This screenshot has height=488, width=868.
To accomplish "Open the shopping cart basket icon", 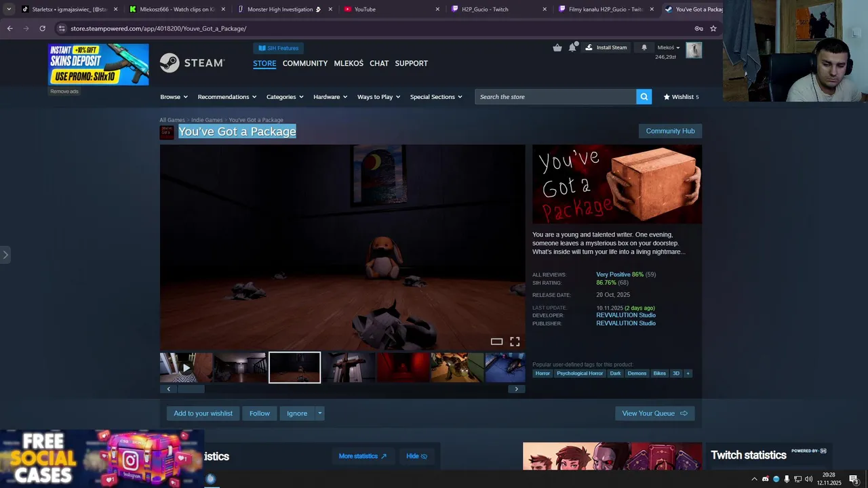I will [557, 47].
